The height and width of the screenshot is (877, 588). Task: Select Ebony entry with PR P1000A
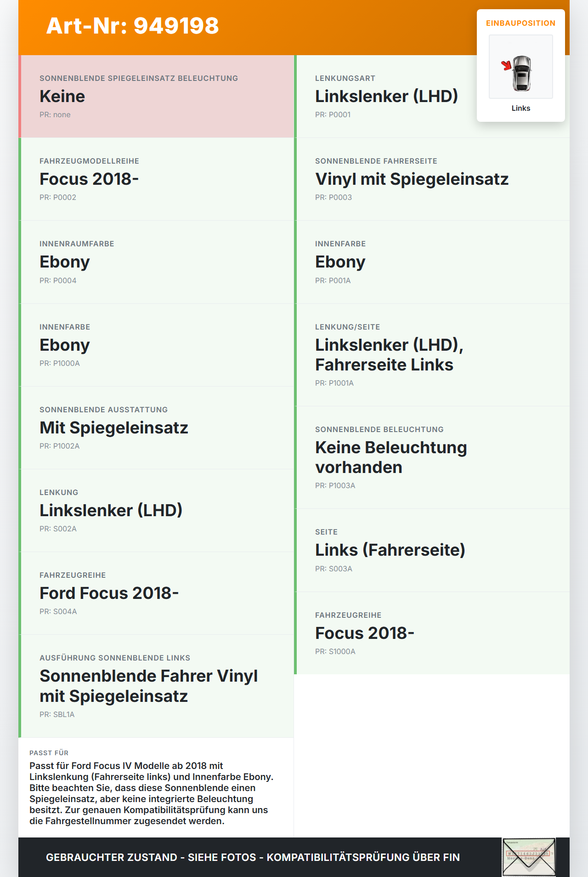pos(156,345)
